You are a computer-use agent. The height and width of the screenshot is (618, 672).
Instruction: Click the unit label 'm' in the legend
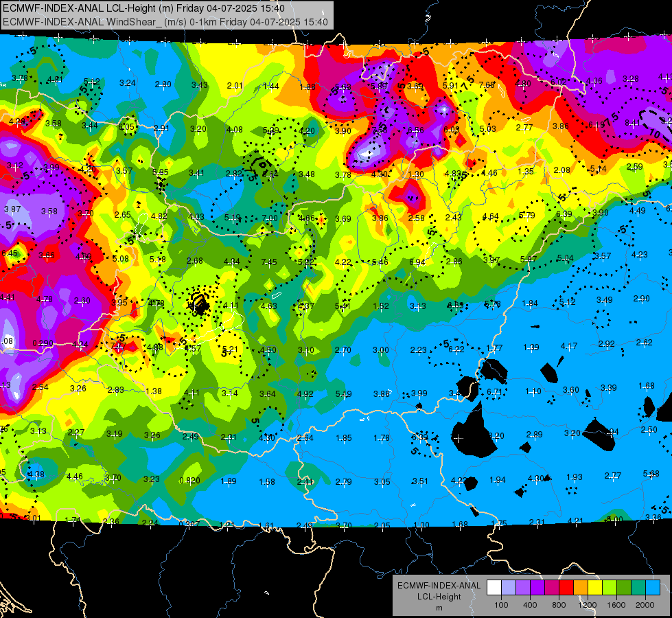439,608
